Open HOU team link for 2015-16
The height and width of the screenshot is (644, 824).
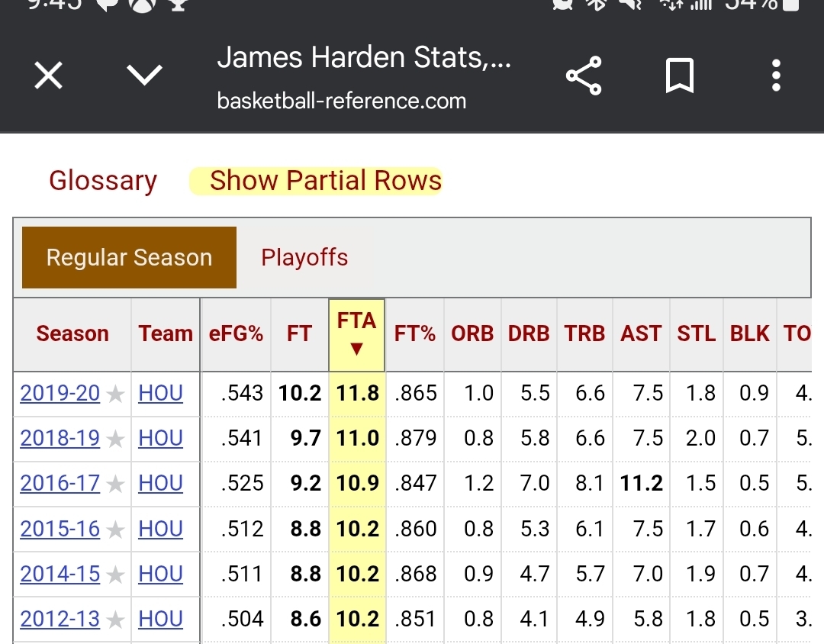coord(160,529)
